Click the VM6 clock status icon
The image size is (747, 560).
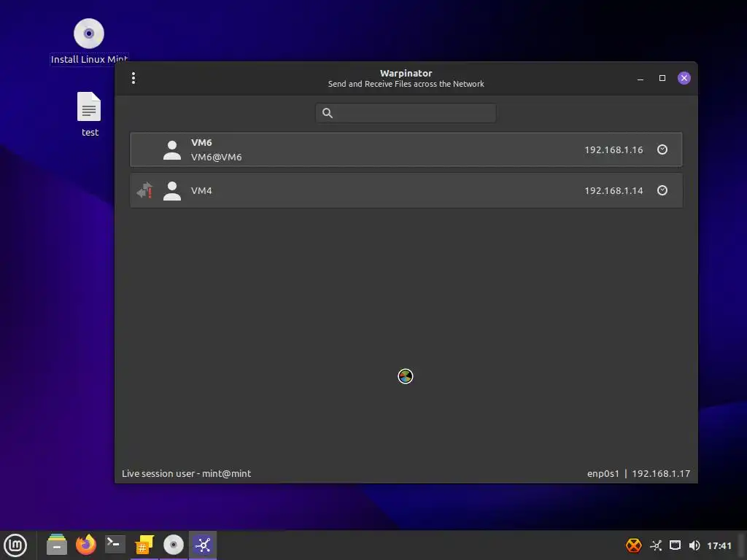click(662, 149)
